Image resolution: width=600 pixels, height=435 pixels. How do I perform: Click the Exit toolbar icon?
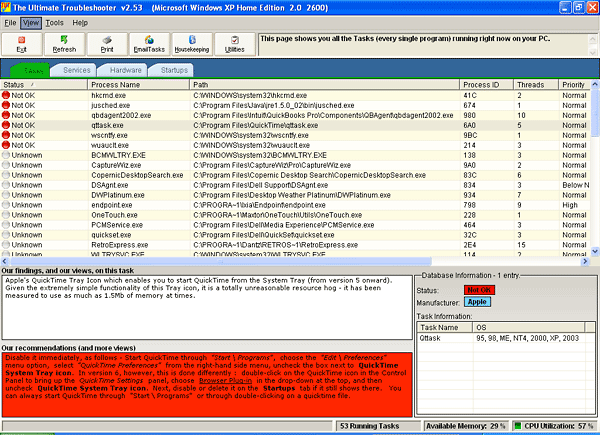[x=21, y=44]
